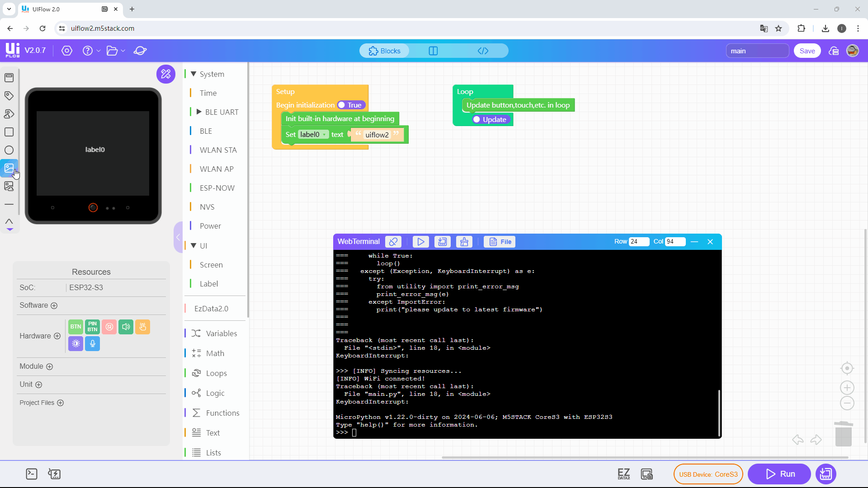The width and height of the screenshot is (868, 488).
Task: Add a Module with plus icon
Action: click(50, 366)
